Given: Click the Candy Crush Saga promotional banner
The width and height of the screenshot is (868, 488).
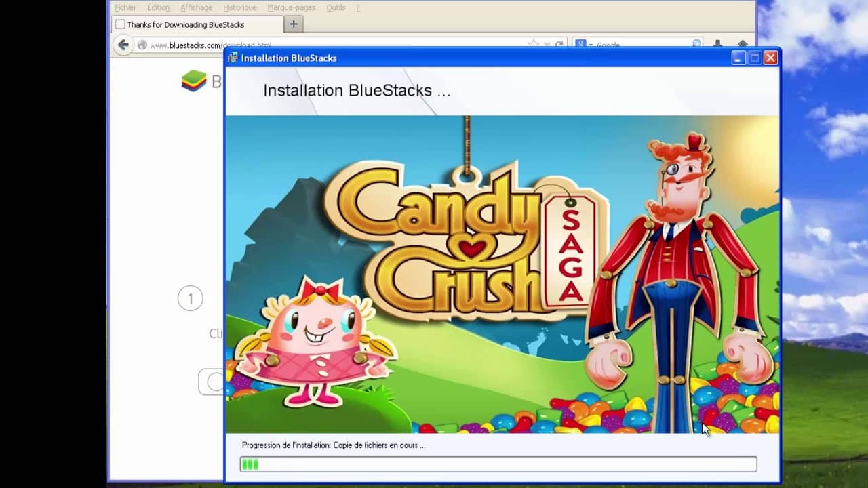Looking at the screenshot, I should (x=502, y=274).
